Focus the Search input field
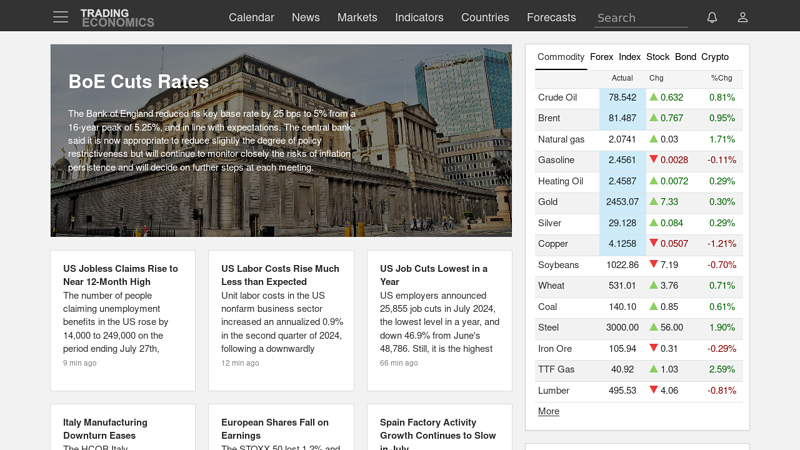This screenshot has height=450, width=800. 641,18
